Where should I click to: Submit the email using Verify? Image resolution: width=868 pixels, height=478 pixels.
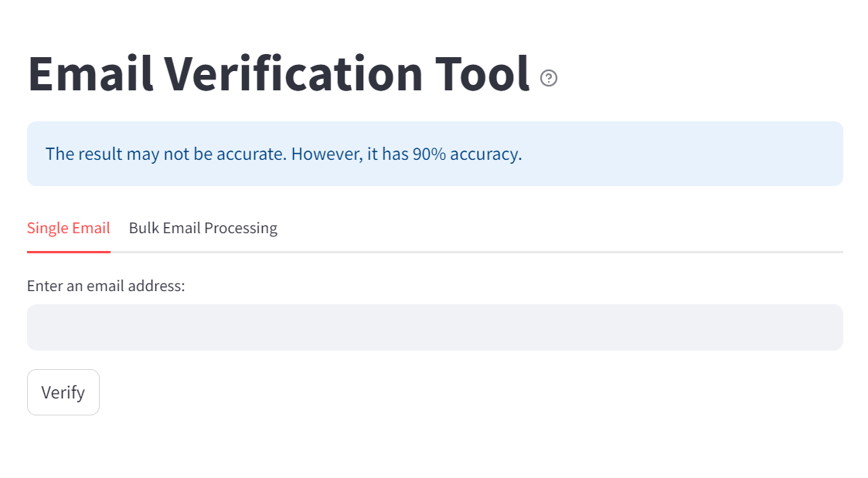click(x=63, y=392)
